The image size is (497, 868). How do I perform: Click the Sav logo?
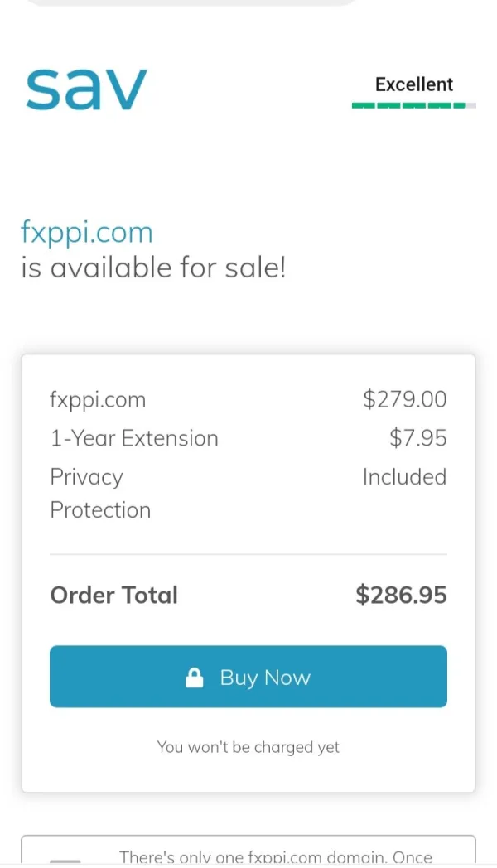point(86,89)
